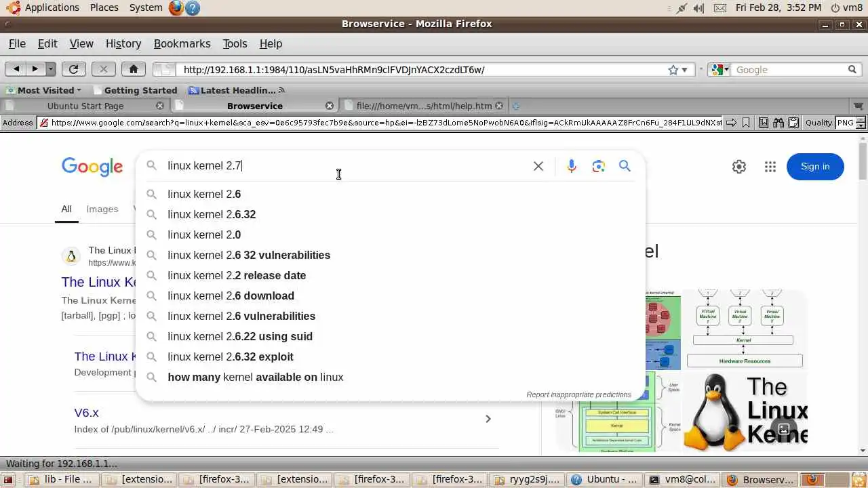Image resolution: width=868 pixels, height=488 pixels.
Task: Click the network connection panel icon
Action: pos(681,8)
